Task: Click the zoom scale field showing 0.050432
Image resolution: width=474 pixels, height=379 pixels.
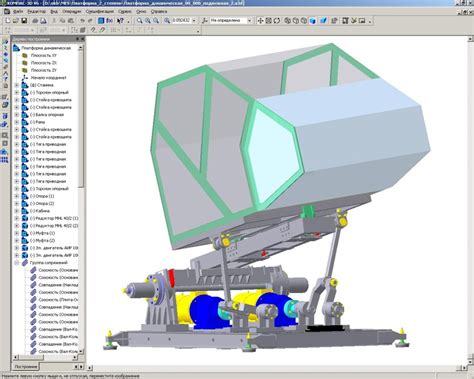Action: [x=181, y=21]
